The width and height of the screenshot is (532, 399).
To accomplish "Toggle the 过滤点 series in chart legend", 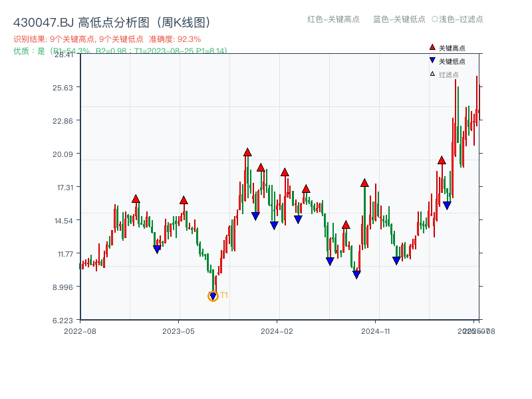I will [444, 74].
